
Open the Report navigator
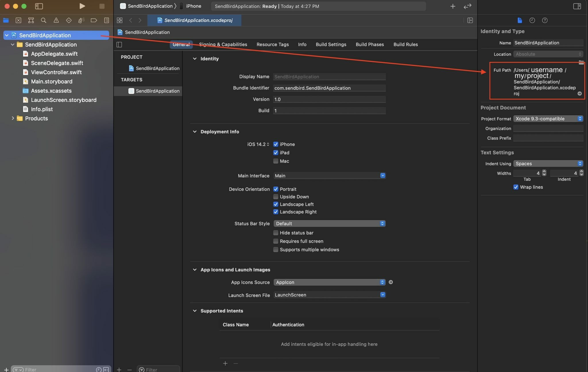[107, 20]
